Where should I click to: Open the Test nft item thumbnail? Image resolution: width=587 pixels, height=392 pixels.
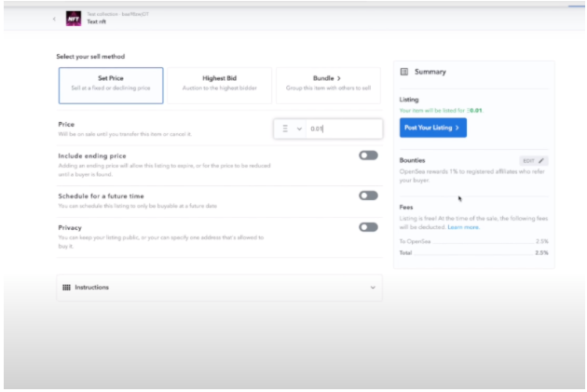point(75,19)
